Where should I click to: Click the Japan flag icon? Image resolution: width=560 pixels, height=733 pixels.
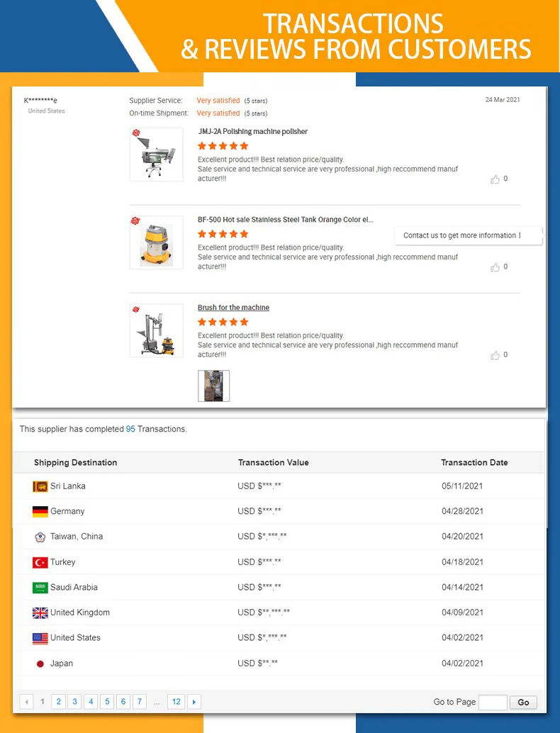click(x=40, y=664)
